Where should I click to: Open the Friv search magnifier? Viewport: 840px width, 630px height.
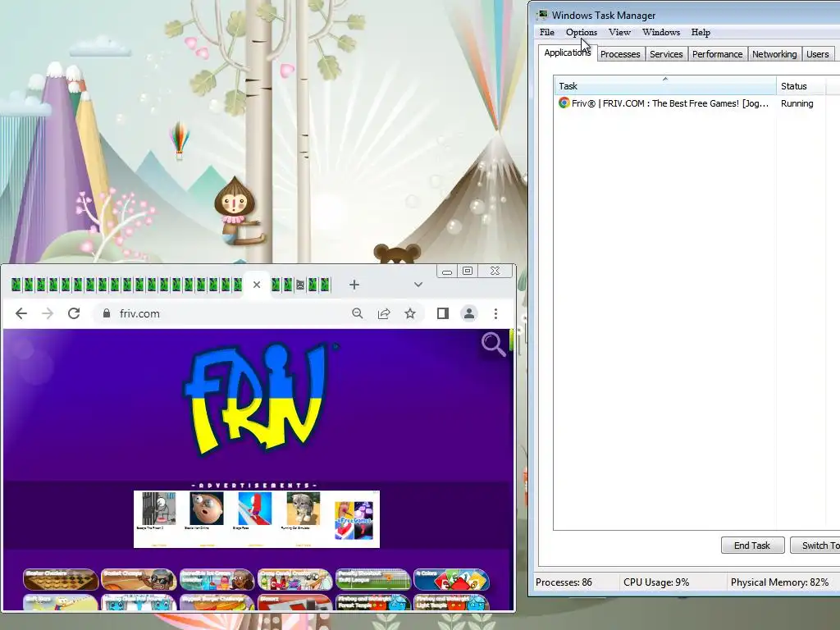click(x=493, y=344)
